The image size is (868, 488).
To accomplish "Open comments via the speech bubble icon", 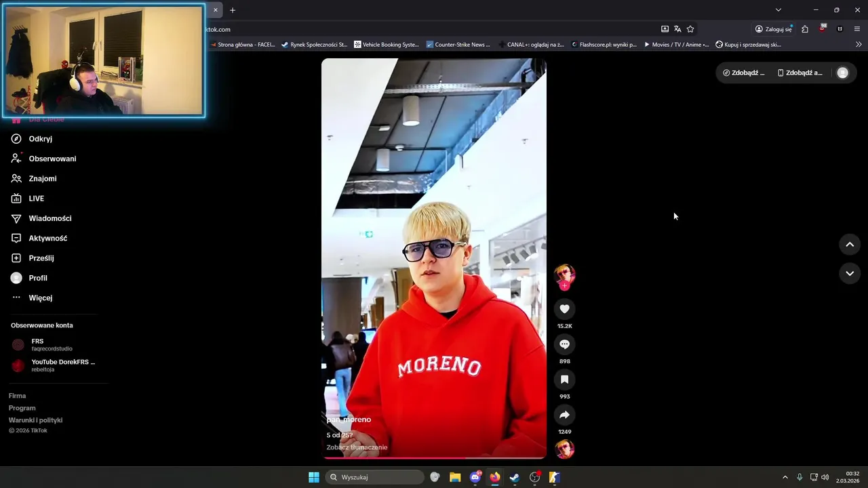I will pyautogui.click(x=564, y=344).
